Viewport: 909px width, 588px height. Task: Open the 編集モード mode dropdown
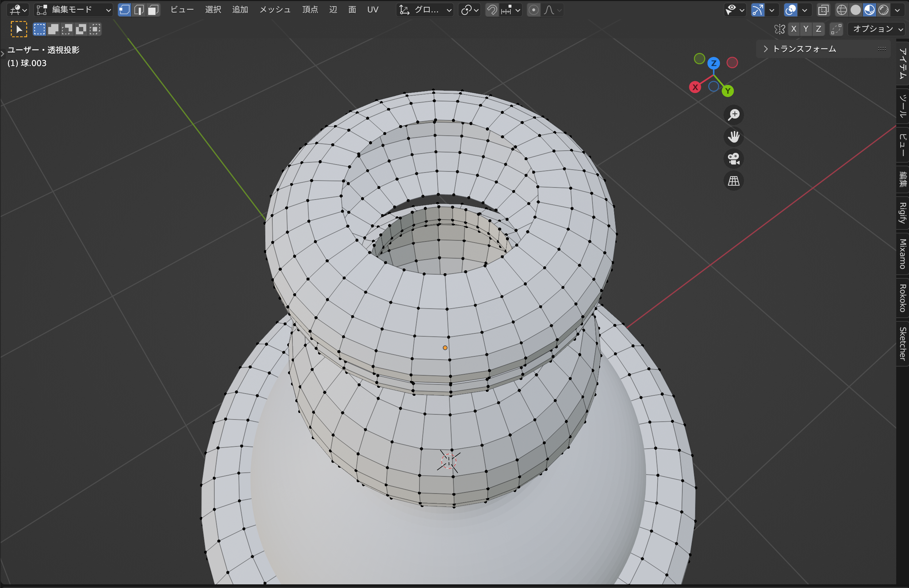74,10
